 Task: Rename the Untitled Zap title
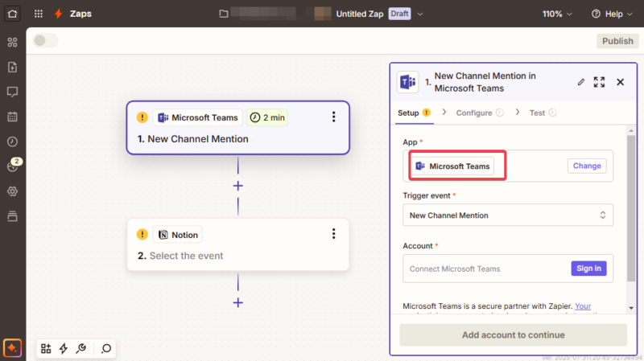pos(359,14)
